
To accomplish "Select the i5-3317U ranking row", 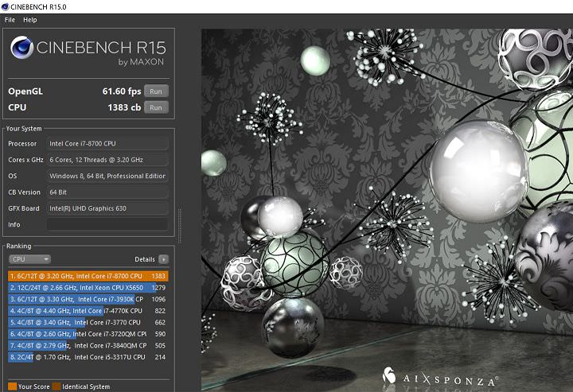I will tap(88, 358).
